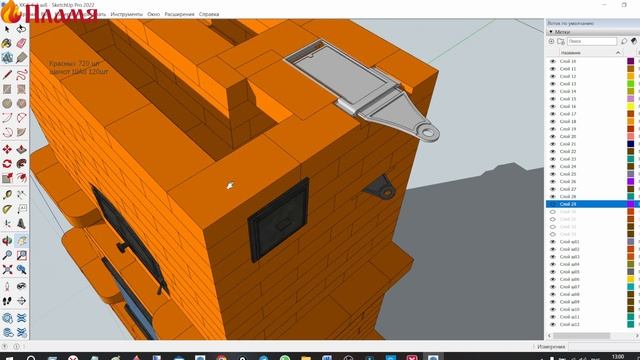The image size is (640, 360).
Task: Select the Zoom Window tool
Action: pyautogui.click(x=21, y=255)
